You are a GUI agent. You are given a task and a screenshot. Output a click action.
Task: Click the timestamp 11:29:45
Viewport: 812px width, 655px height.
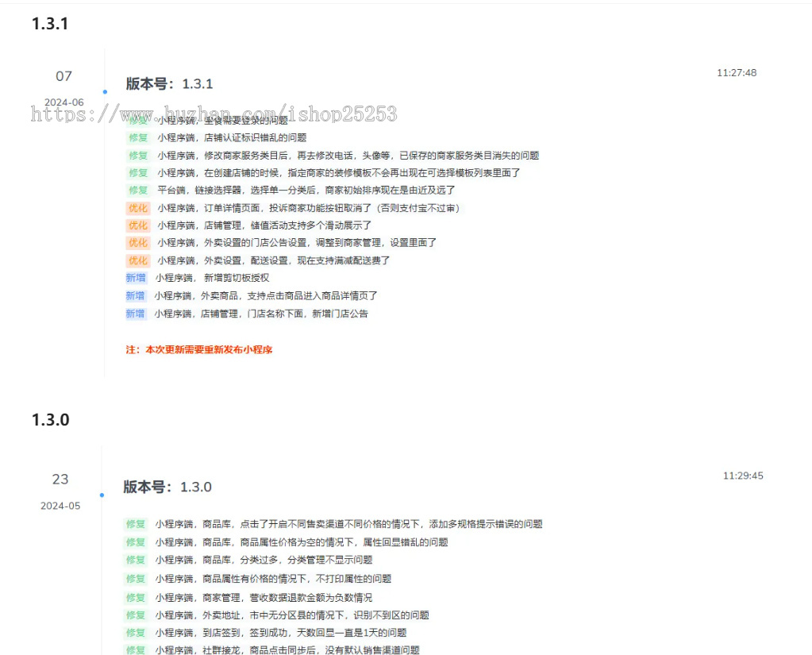coord(743,476)
